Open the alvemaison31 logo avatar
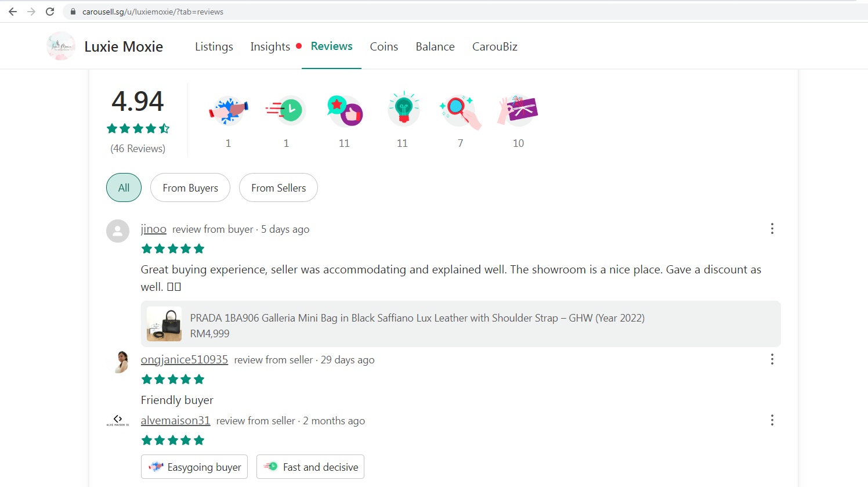868x487 pixels. pyautogui.click(x=118, y=420)
